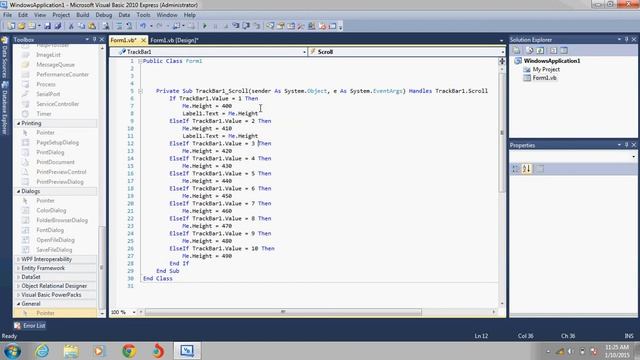Click the Redo toolbar icon
640x360 pixels.
click(159, 26)
